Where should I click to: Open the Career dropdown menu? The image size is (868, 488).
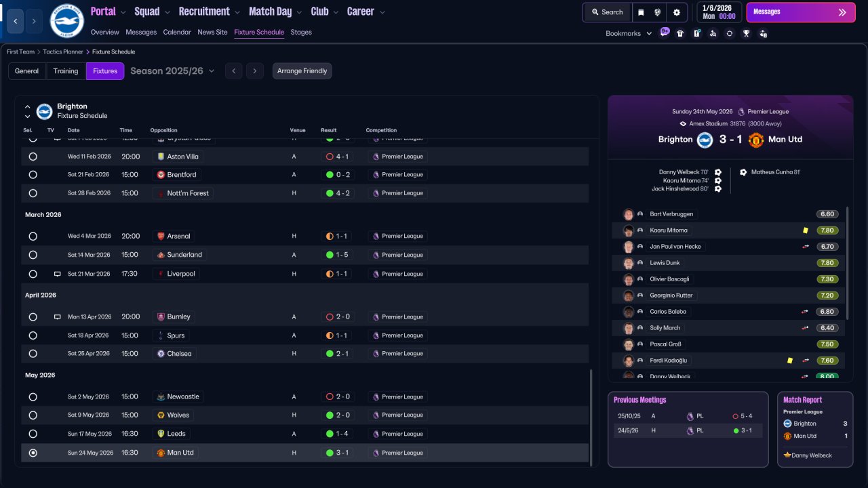pyautogui.click(x=366, y=12)
